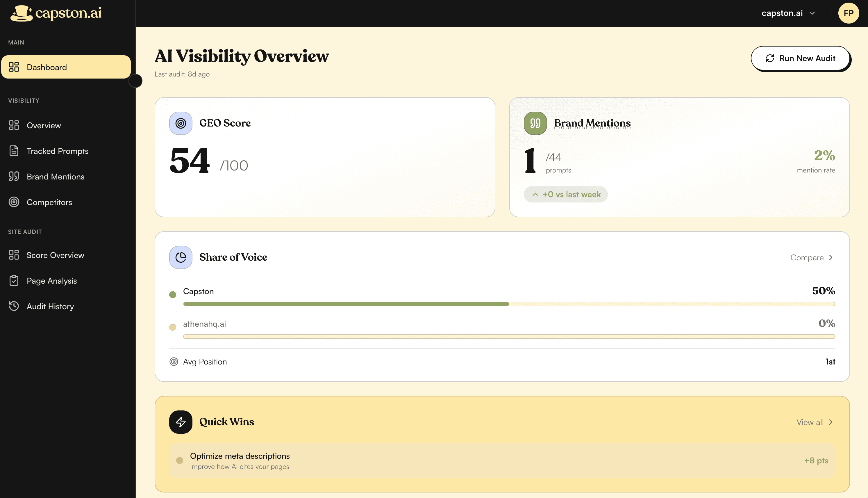Open the Brand Mentions card title link

pos(592,123)
